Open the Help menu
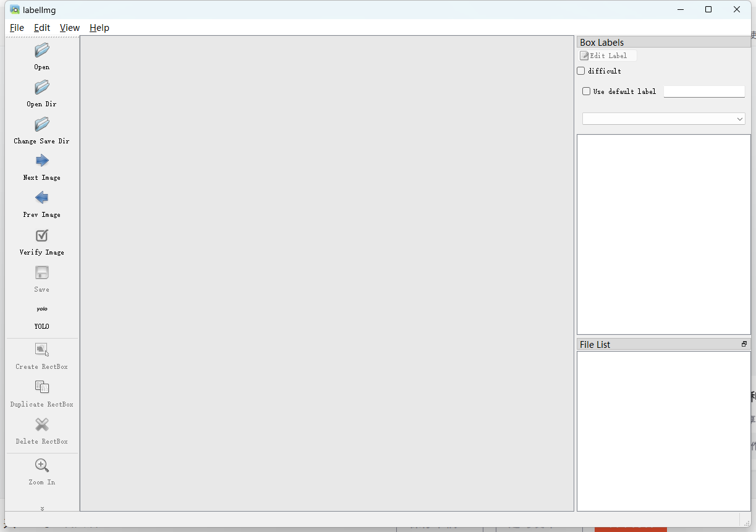Image resolution: width=756 pixels, height=532 pixels. [100, 28]
